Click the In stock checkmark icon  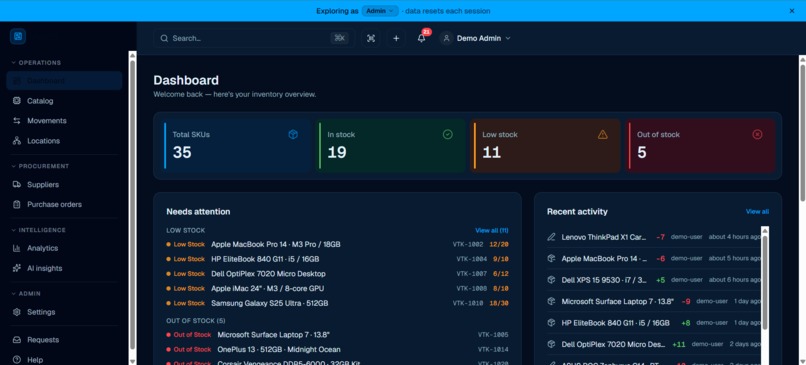448,135
